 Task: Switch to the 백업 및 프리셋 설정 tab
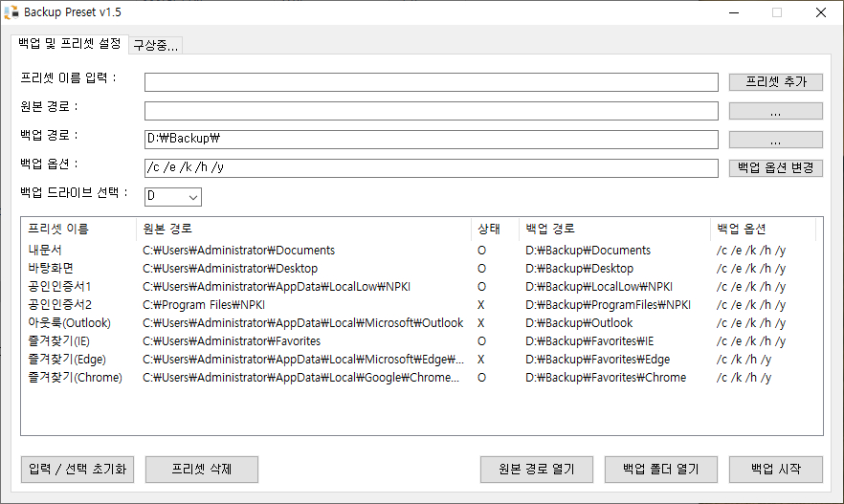coord(70,44)
